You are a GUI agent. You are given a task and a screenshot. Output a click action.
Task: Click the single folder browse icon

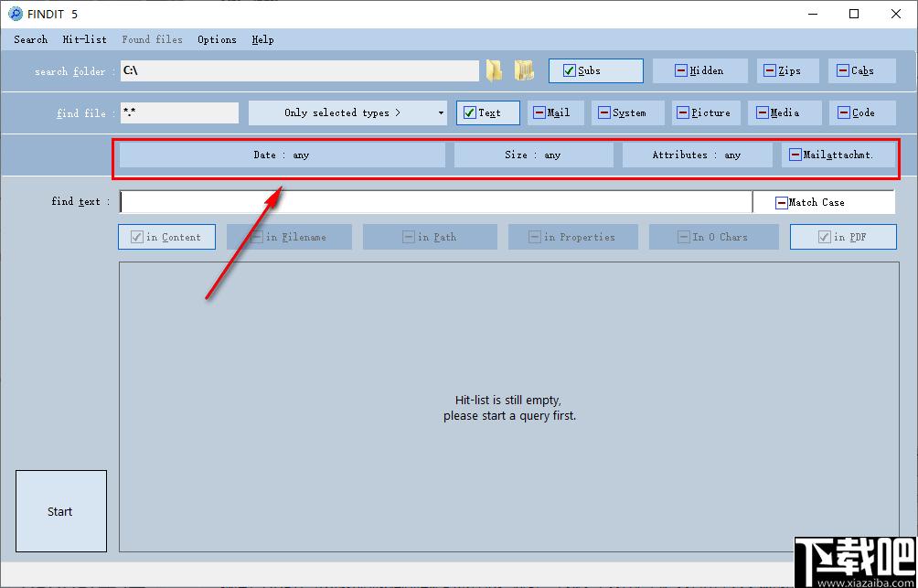pyautogui.click(x=494, y=70)
